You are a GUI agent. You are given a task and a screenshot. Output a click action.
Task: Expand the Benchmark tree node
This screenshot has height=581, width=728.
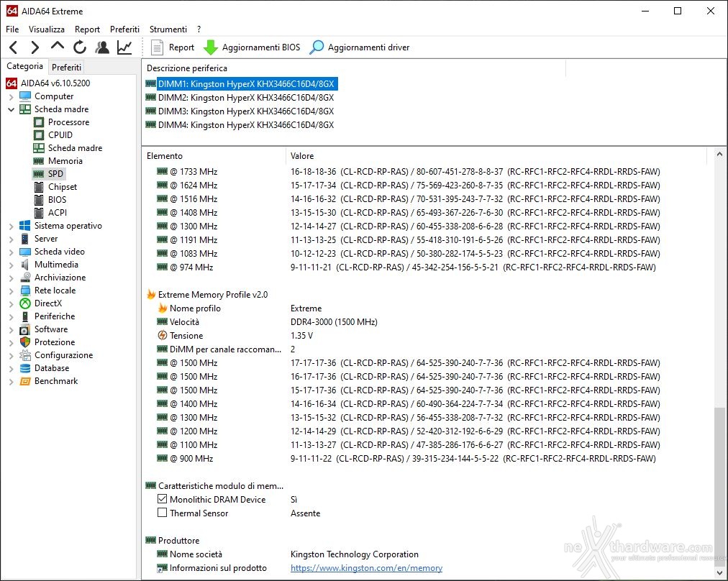[x=11, y=381]
